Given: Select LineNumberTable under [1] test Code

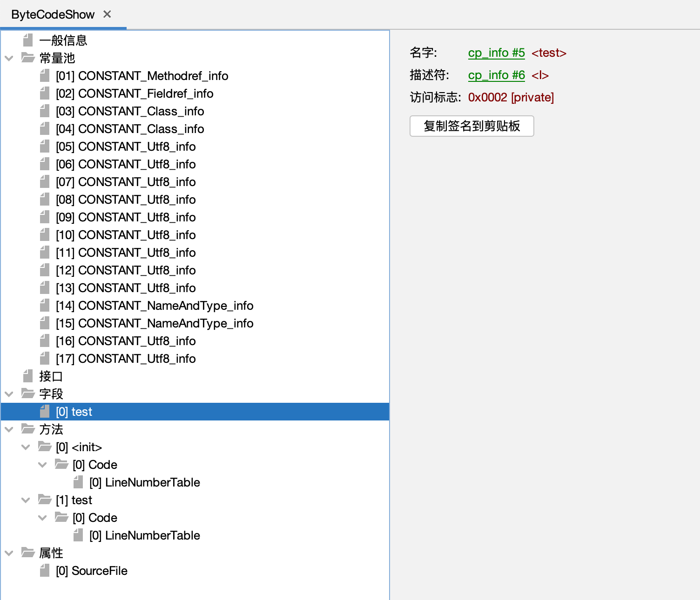Looking at the screenshot, I should click(x=144, y=535).
